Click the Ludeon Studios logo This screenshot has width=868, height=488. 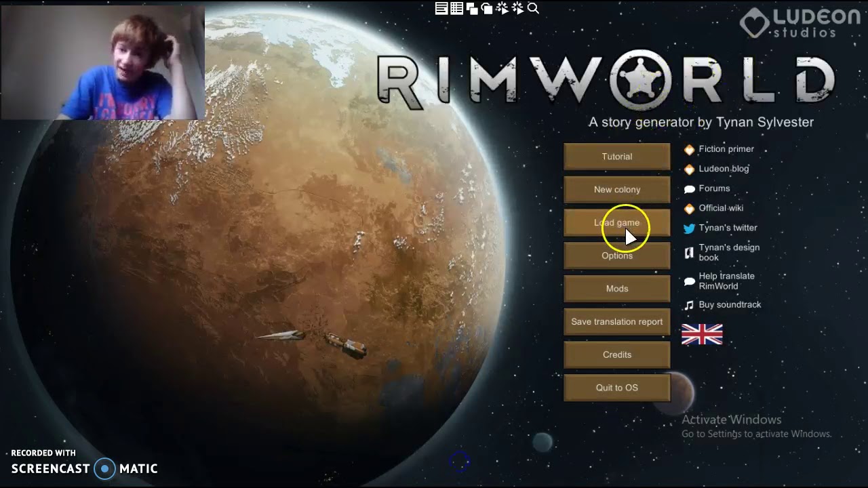click(800, 23)
